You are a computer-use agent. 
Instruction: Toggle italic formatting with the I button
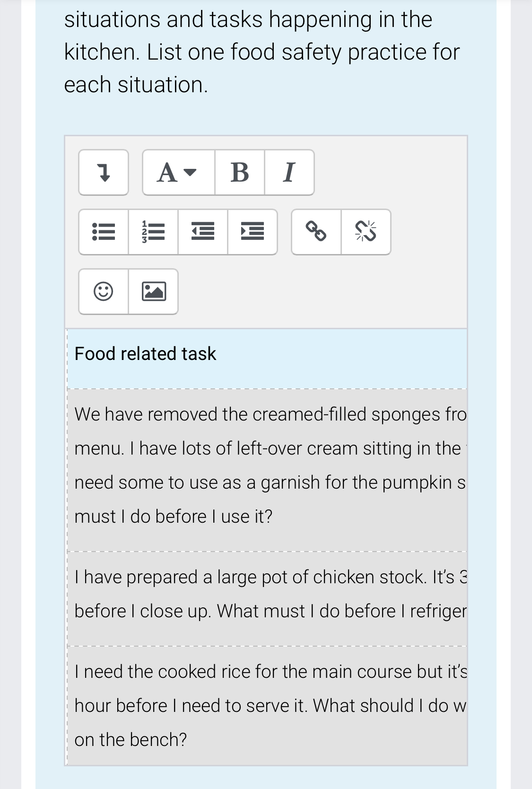point(289,173)
